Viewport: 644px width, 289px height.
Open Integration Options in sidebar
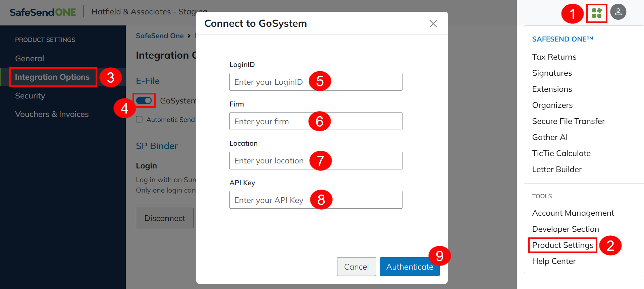tap(52, 77)
